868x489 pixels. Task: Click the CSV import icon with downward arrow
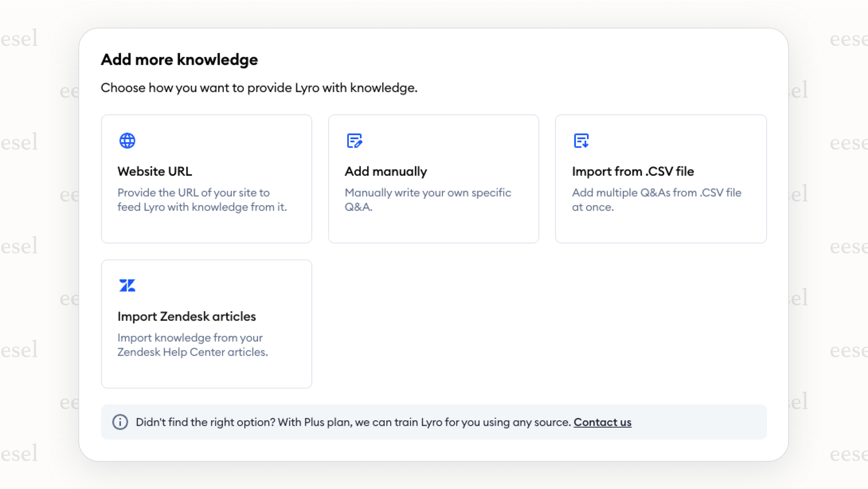point(581,140)
